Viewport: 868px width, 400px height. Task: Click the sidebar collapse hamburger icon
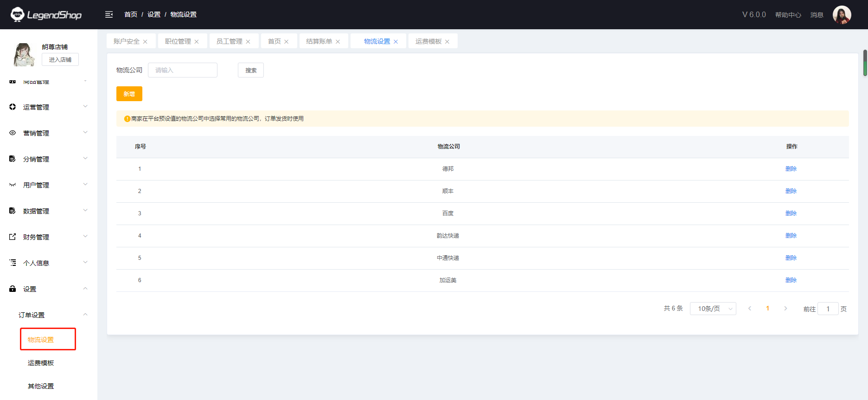tap(109, 14)
